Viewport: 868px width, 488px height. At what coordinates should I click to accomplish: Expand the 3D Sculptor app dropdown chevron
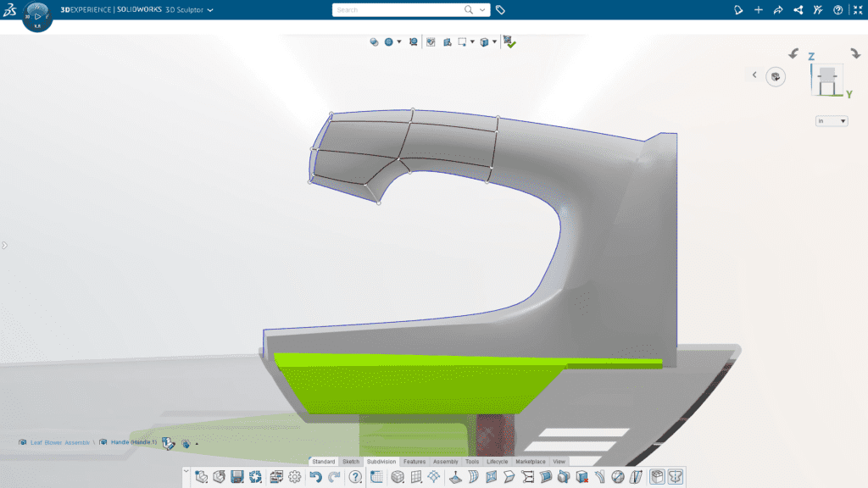click(210, 10)
